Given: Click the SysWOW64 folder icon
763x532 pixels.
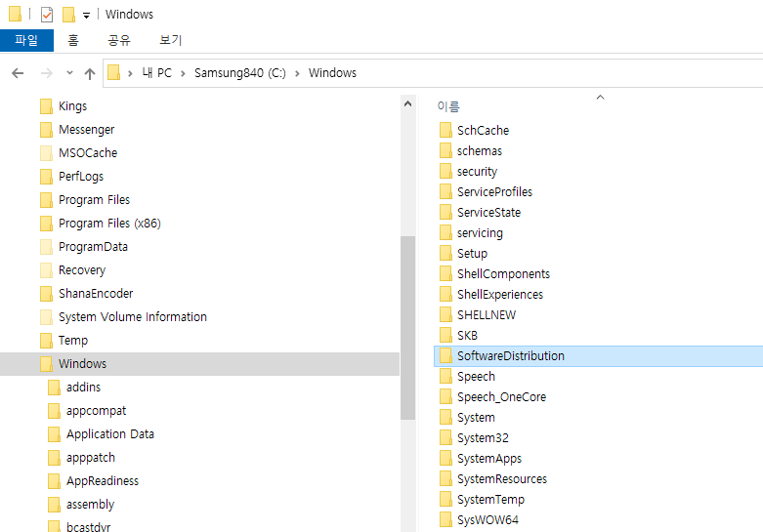Looking at the screenshot, I should coord(445,519).
